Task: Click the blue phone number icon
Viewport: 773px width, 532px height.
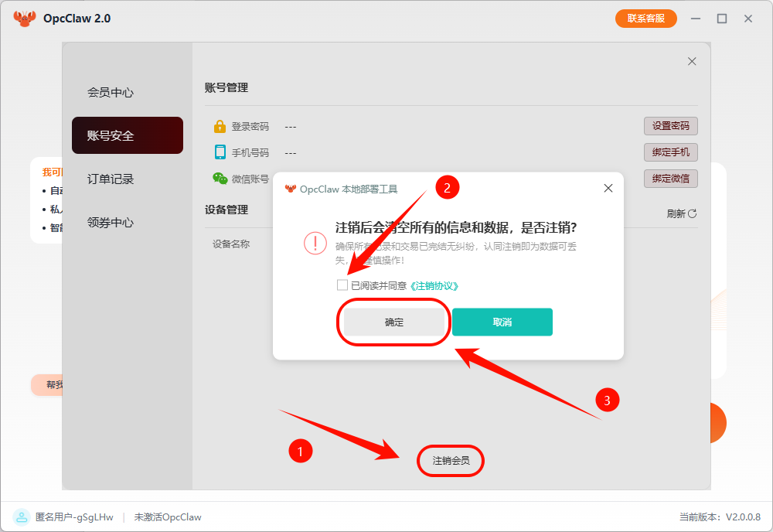Action: point(220,152)
